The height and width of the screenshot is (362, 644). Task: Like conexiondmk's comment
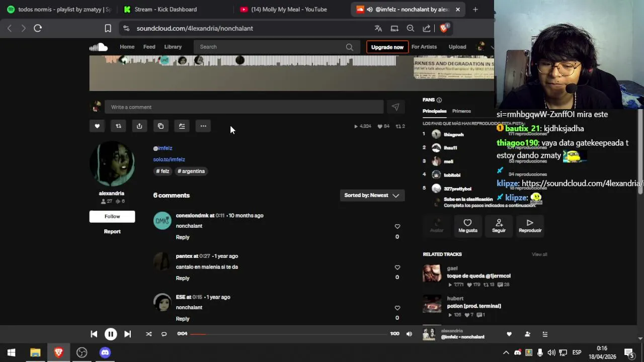[x=397, y=227]
